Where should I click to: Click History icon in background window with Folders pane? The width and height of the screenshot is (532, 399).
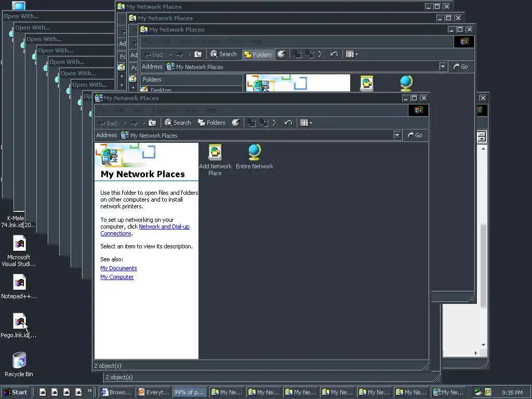(x=282, y=54)
